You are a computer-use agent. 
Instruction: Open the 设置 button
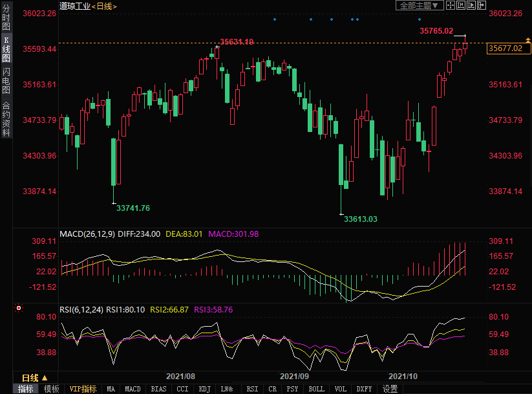(390, 389)
